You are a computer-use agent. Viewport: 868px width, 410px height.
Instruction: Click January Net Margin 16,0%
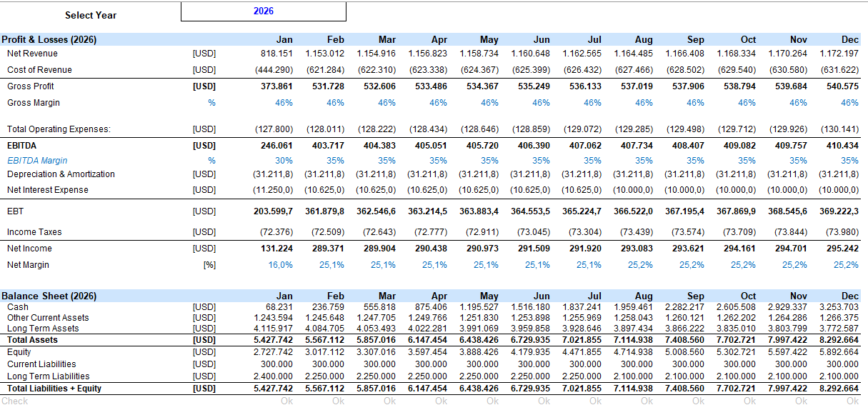[x=281, y=265]
